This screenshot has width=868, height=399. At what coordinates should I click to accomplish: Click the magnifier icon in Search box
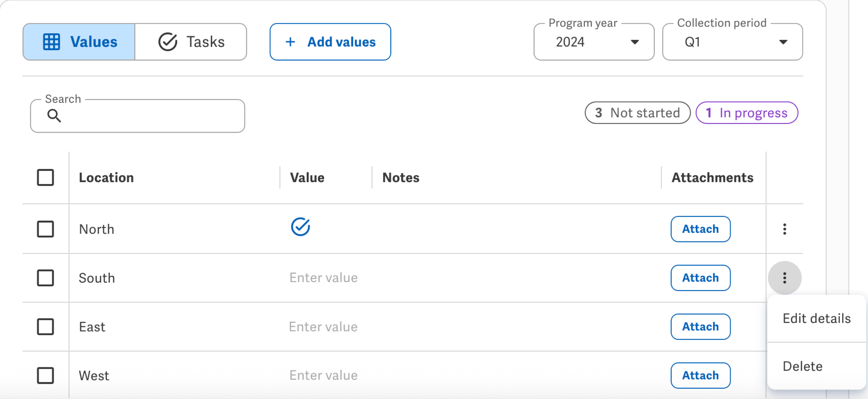click(x=54, y=115)
